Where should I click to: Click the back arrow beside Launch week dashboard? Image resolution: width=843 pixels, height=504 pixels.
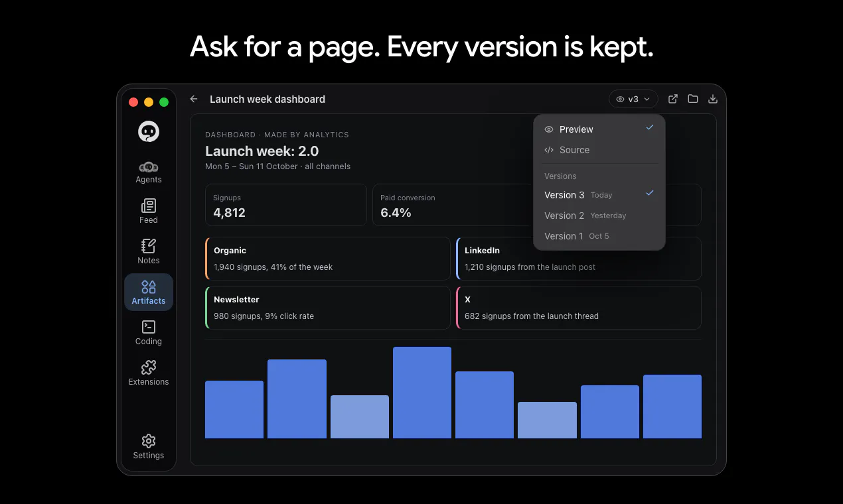click(194, 99)
